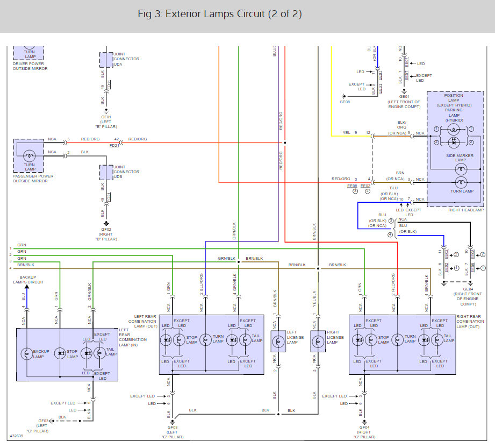Select stop lamp bulb symbol in right rear lamp (OUT)

pyautogui.click(x=371, y=340)
